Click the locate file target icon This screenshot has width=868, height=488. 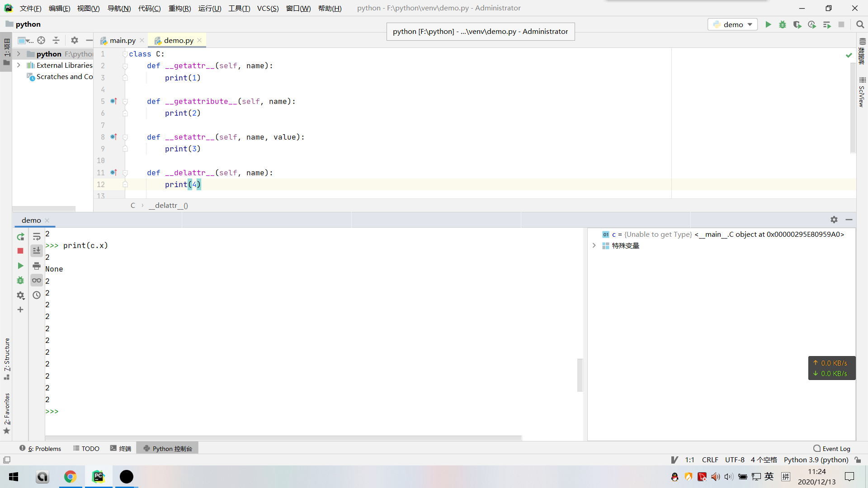tap(41, 40)
